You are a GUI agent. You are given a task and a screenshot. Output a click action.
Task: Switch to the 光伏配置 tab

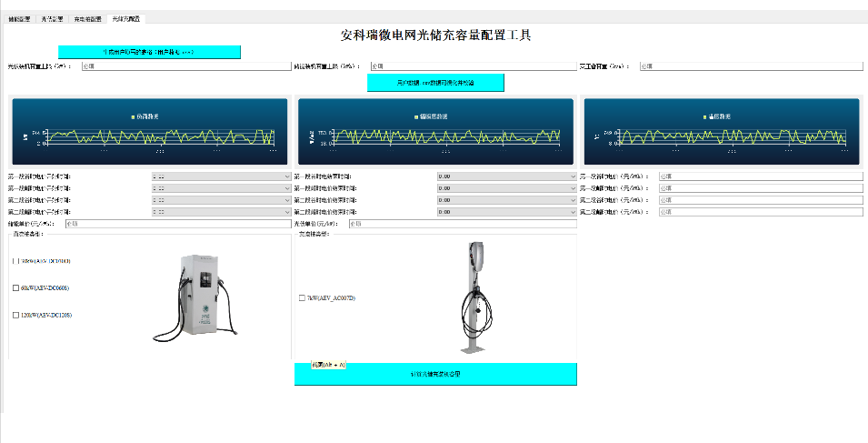pyautogui.click(x=52, y=19)
